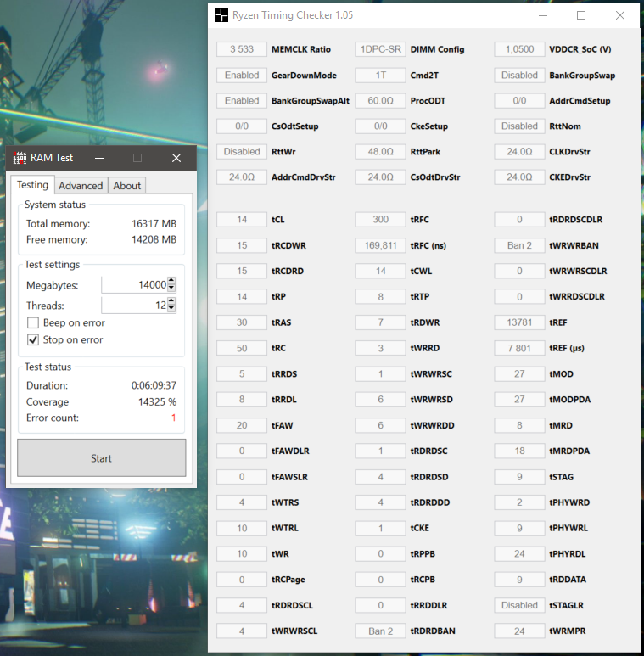Click the tWTRL value 10
644x656 pixels.
242,528
